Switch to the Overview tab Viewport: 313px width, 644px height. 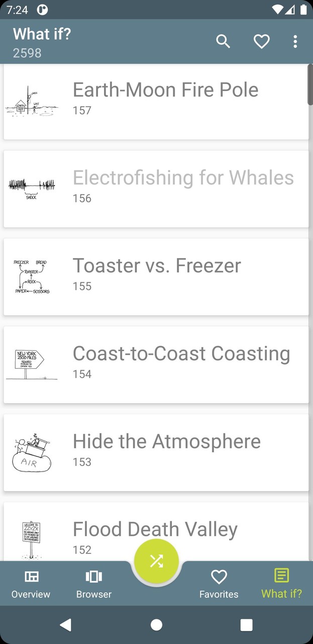pyautogui.click(x=31, y=584)
